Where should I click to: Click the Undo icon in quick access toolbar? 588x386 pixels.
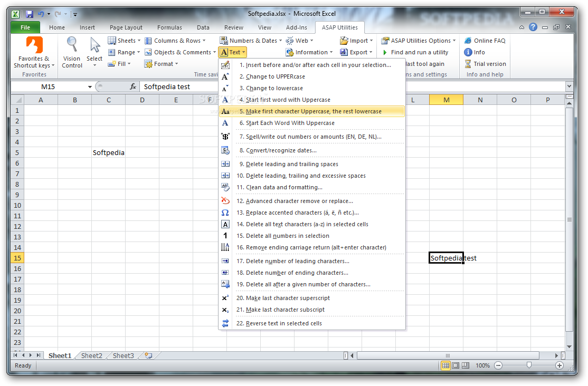(41, 14)
